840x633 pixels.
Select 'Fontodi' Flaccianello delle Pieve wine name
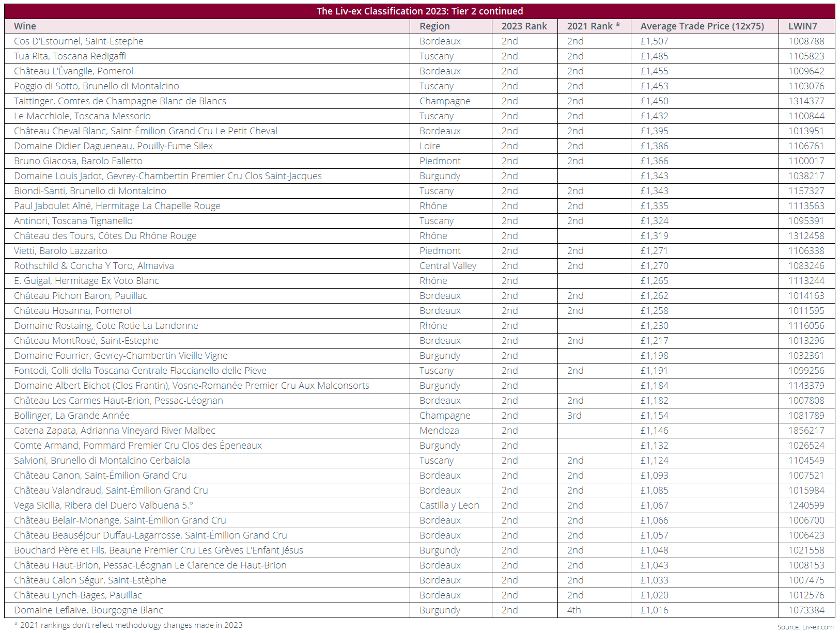click(x=140, y=371)
